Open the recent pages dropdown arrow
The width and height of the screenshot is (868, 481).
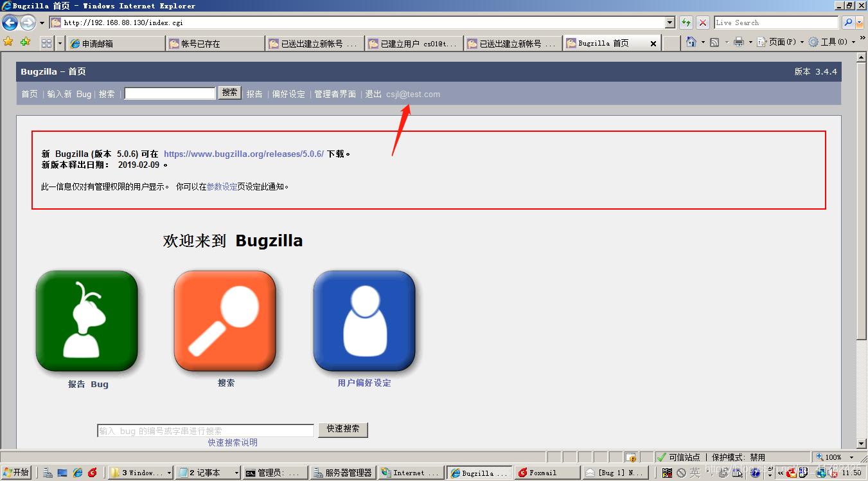(x=42, y=23)
